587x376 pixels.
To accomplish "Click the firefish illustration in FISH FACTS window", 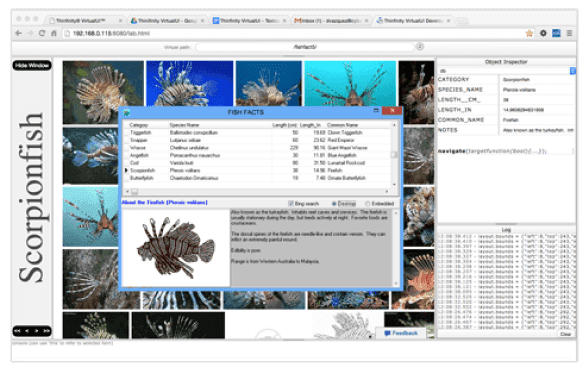I will coord(176,248).
